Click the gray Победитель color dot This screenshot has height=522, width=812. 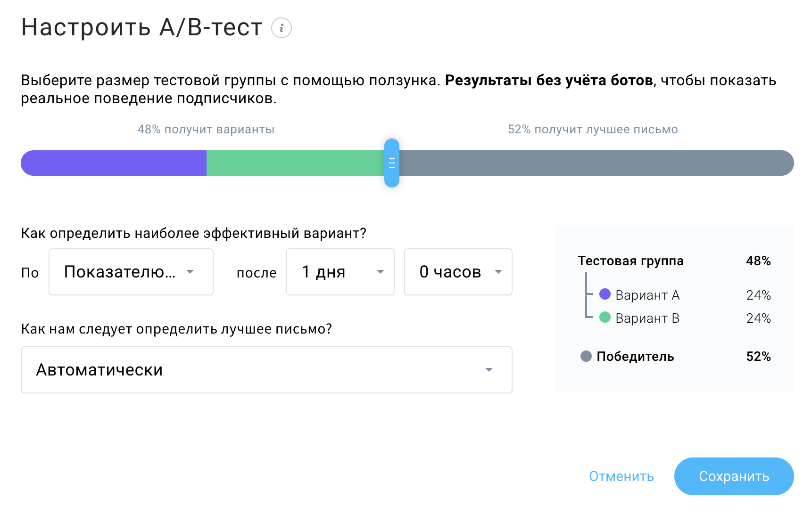586,356
